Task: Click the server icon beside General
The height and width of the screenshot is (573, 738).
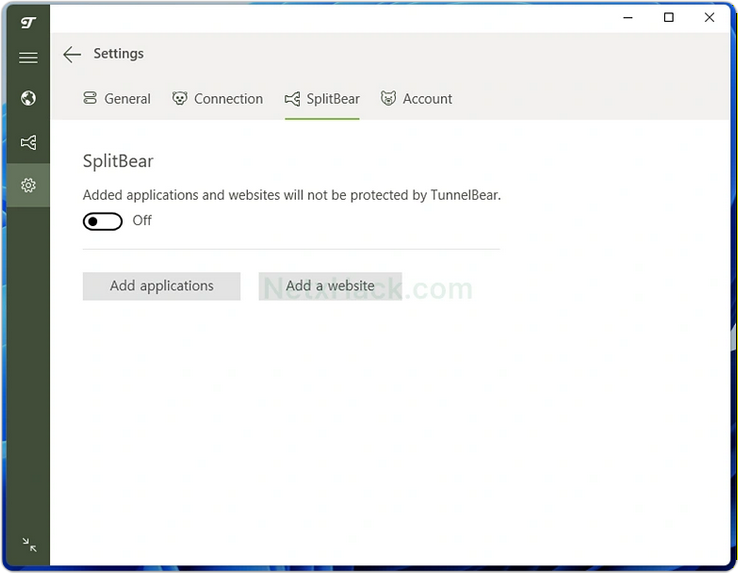Action: [x=90, y=99]
